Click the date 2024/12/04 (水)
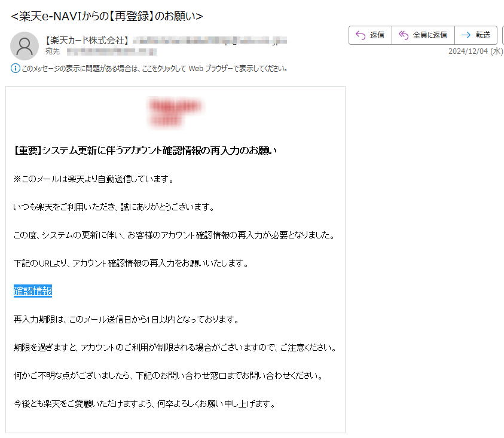Screen dimensions: 504x438 [x=476, y=51]
